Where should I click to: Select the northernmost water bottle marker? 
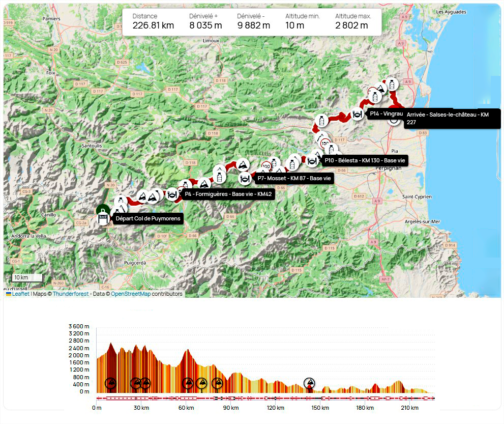point(391,83)
